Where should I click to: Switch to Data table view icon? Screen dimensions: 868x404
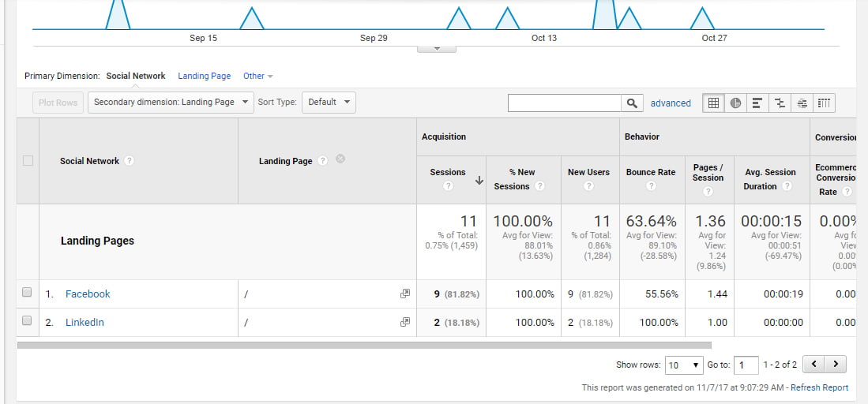[713, 103]
